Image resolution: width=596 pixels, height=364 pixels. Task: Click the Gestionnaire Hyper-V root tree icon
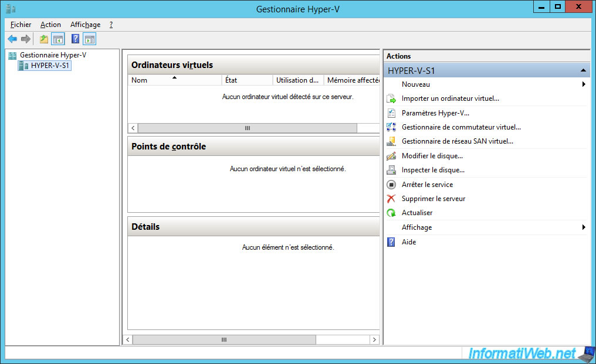pyautogui.click(x=12, y=56)
